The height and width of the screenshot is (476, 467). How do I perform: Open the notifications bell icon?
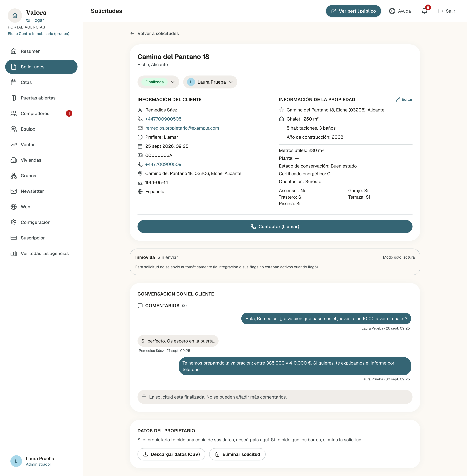[424, 11]
